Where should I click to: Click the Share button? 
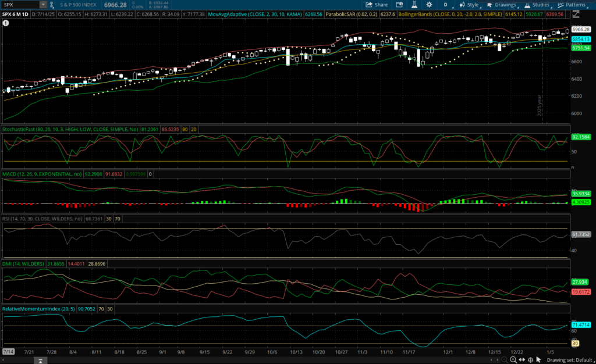click(377, 5)
